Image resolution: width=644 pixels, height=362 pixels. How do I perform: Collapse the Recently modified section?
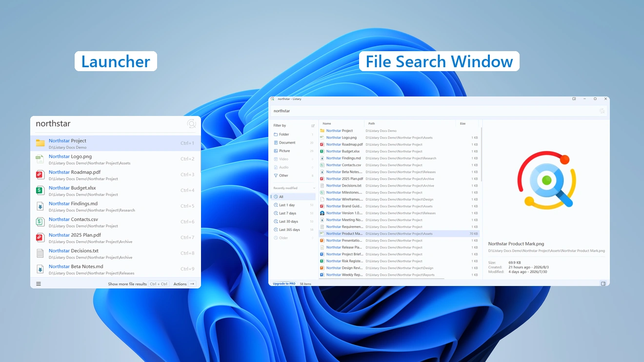314,188
